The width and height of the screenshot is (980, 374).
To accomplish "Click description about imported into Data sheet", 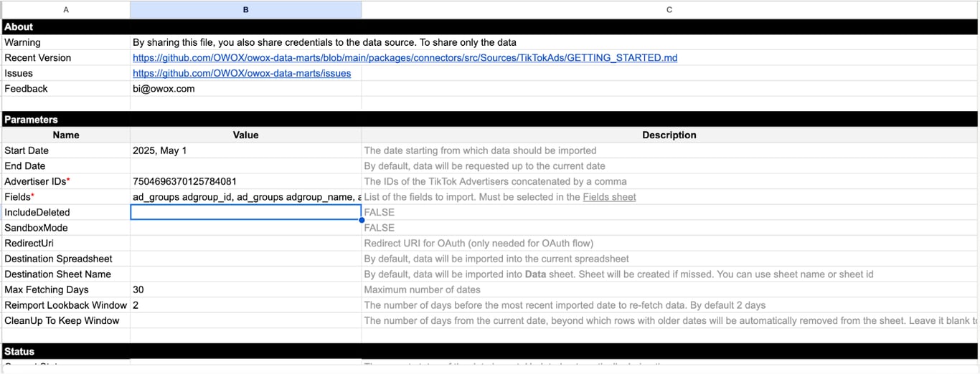I will click(618, 274).
